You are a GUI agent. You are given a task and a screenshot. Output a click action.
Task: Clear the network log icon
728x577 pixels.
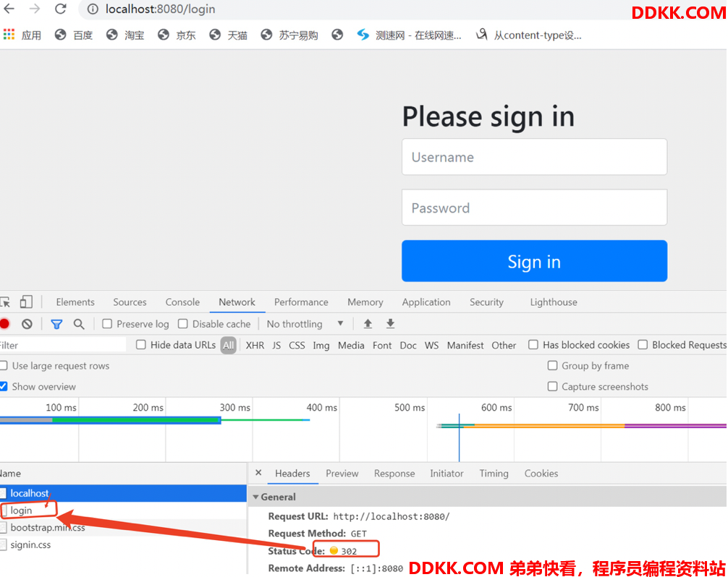(x=27, y=324)
